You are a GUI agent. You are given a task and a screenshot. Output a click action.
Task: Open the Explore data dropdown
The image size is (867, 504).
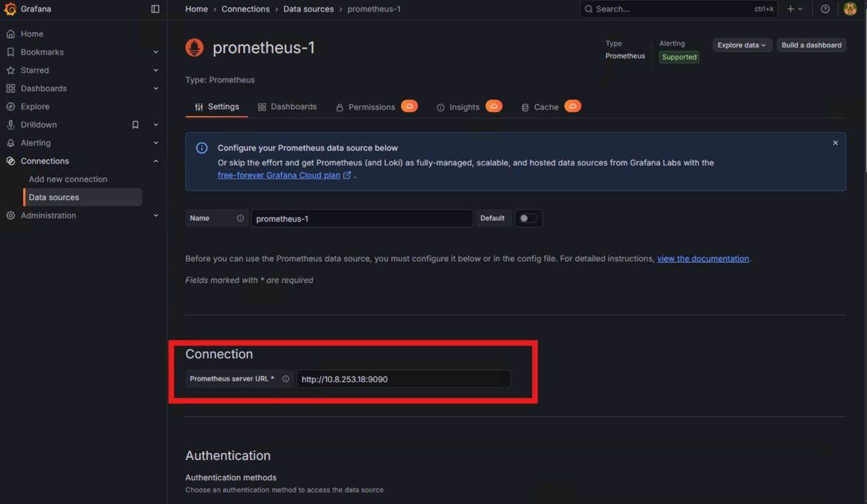point(742,45)
